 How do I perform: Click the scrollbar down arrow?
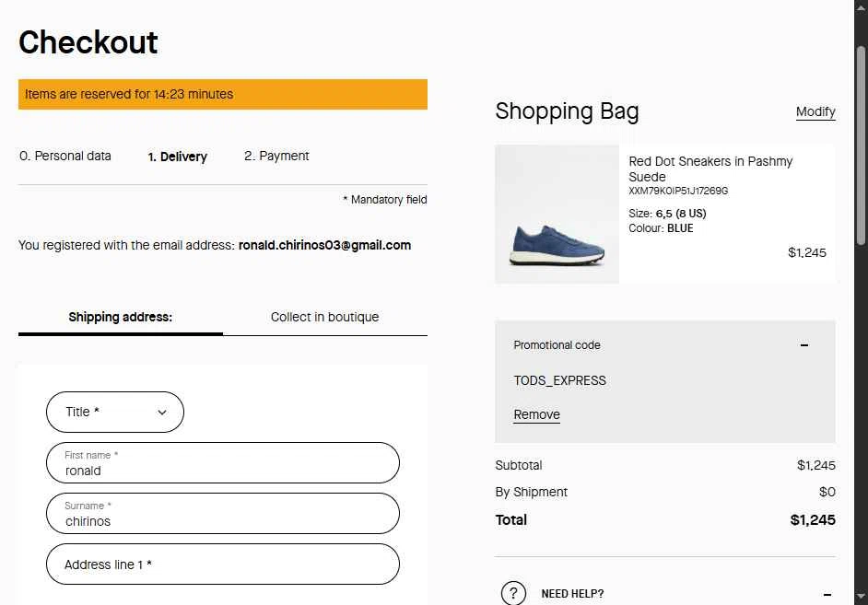861,596
